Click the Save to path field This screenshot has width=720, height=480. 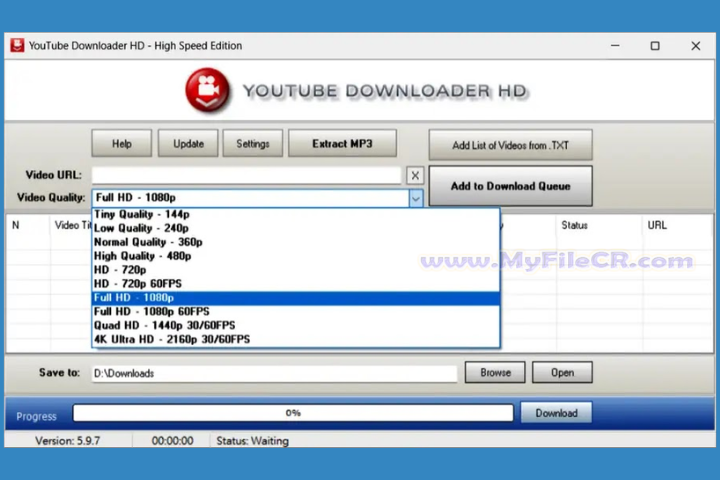275,373
